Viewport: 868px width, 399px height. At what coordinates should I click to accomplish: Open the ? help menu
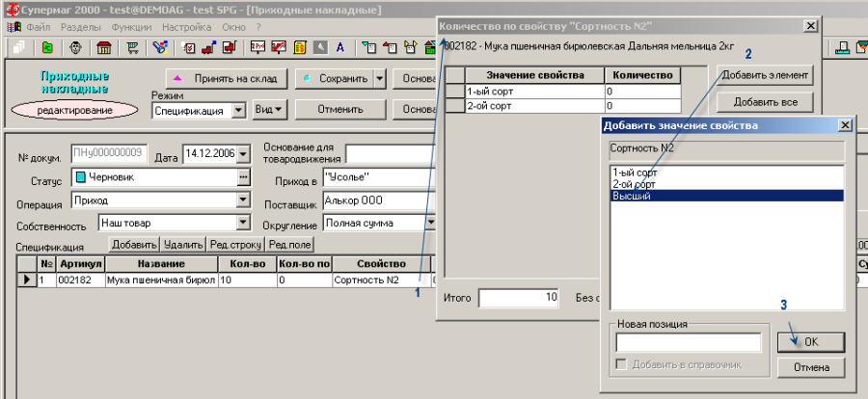click(258, 27)
